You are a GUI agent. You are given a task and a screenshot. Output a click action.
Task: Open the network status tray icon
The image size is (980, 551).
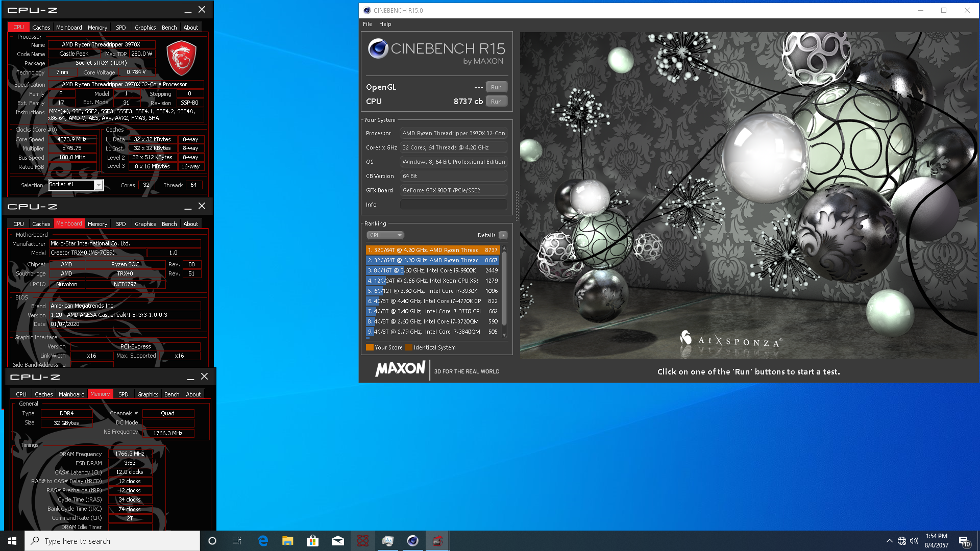coord(902,541)
